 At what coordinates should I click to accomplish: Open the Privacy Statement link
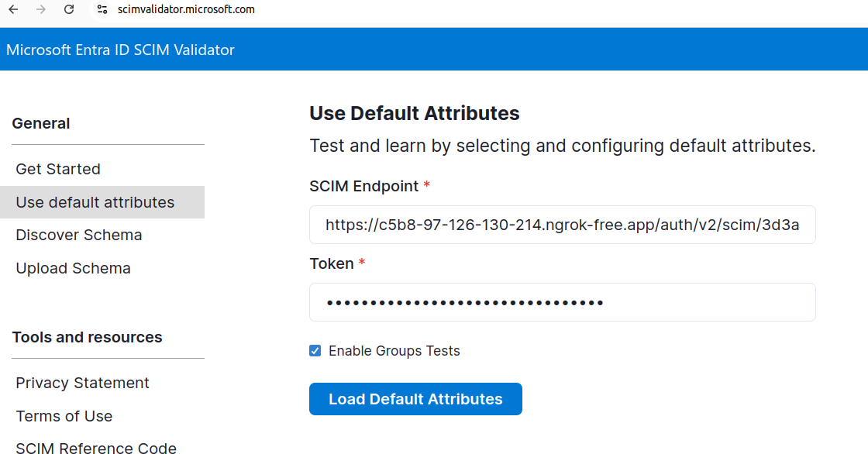pyautogui.click(x=82, y=383)
